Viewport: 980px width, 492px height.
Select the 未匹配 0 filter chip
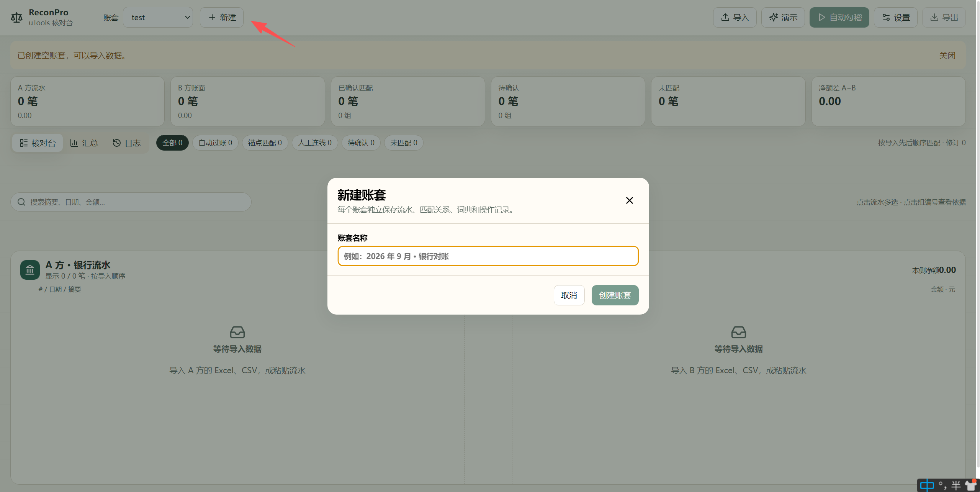[404, 143]
